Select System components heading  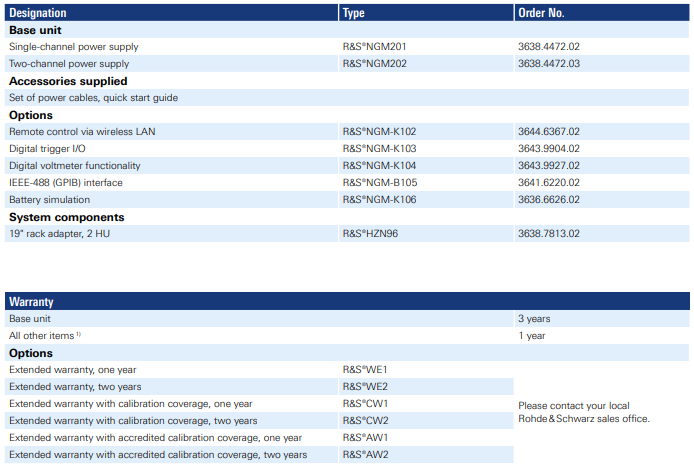pyautogui.click(x=66, y=217)
